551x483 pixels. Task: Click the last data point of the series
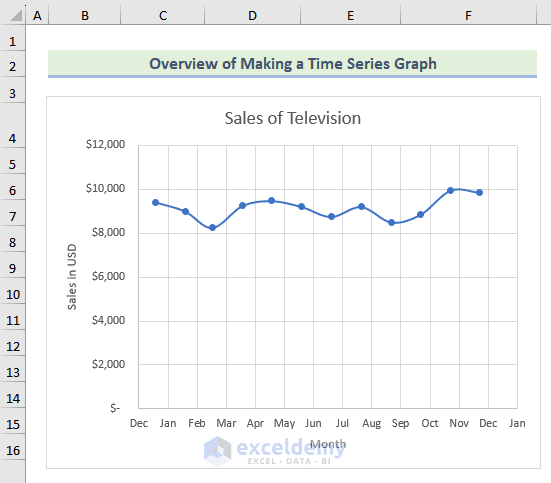coord(479,192)
